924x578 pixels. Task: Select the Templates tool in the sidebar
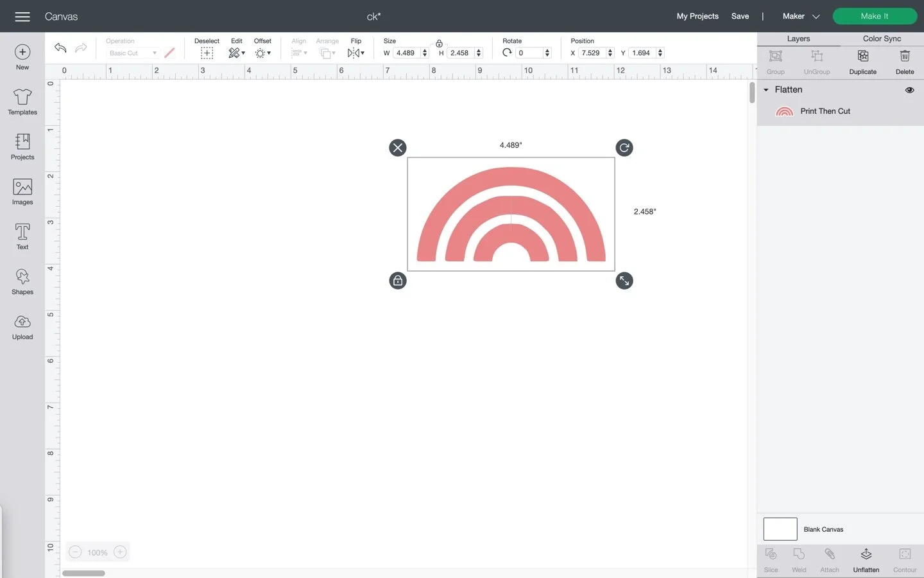click(22, 103)
